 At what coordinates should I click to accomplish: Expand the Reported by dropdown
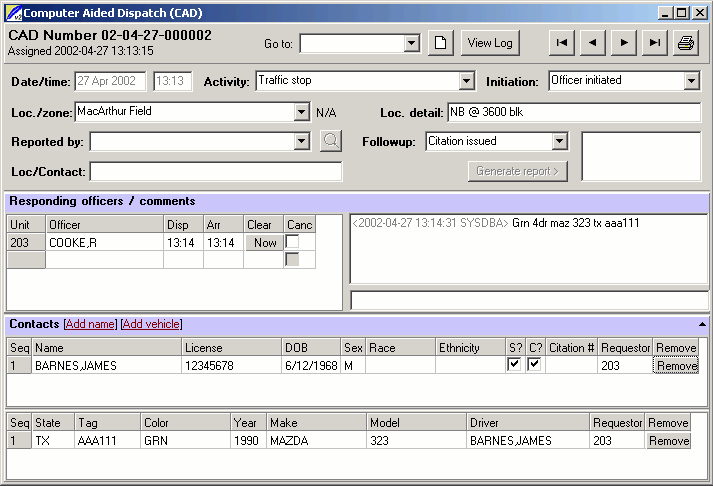[x=301, y=141]
